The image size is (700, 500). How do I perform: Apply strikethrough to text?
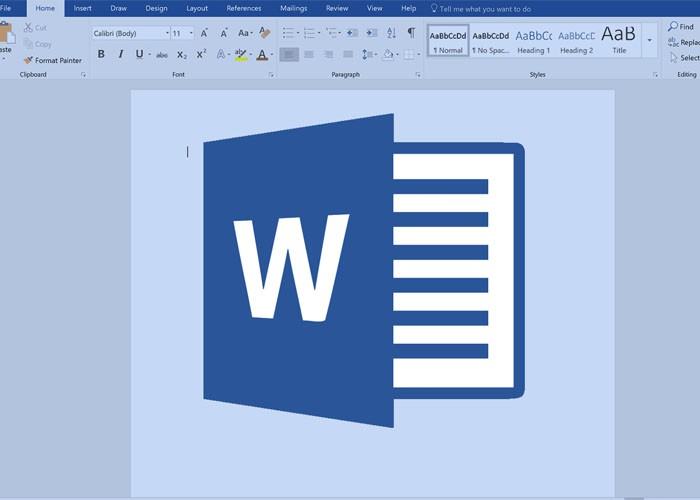click(x=161, y=54)
